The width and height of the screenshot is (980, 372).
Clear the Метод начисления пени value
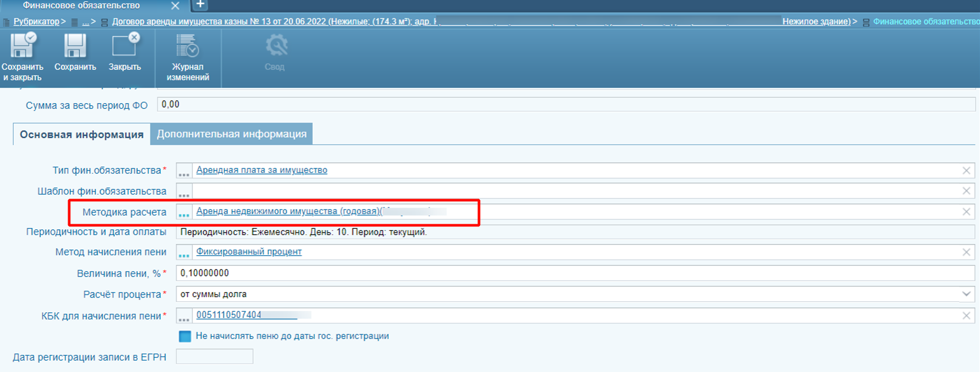pos(966,252)
